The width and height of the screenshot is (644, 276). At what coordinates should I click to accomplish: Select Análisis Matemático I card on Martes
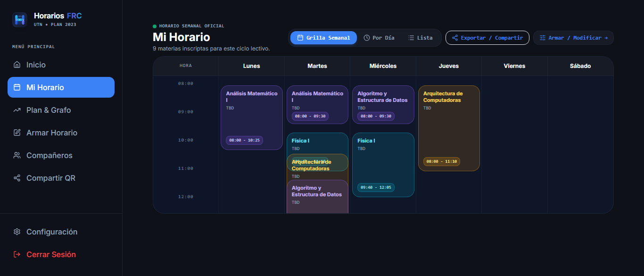pos(317,105)
